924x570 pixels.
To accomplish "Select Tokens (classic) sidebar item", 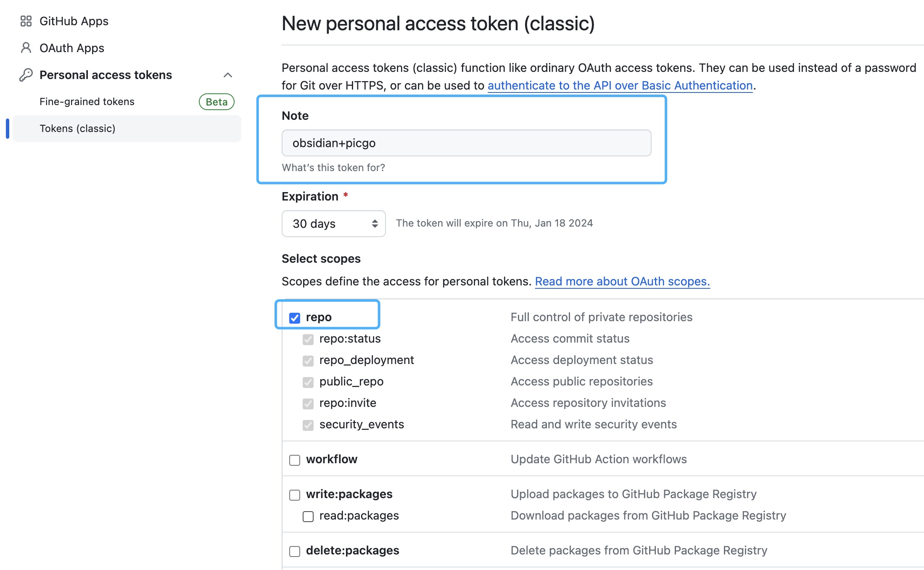I will [77, 129].
